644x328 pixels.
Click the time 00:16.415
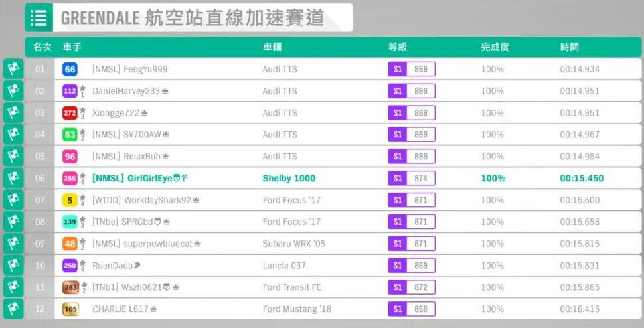click(580, 309)
